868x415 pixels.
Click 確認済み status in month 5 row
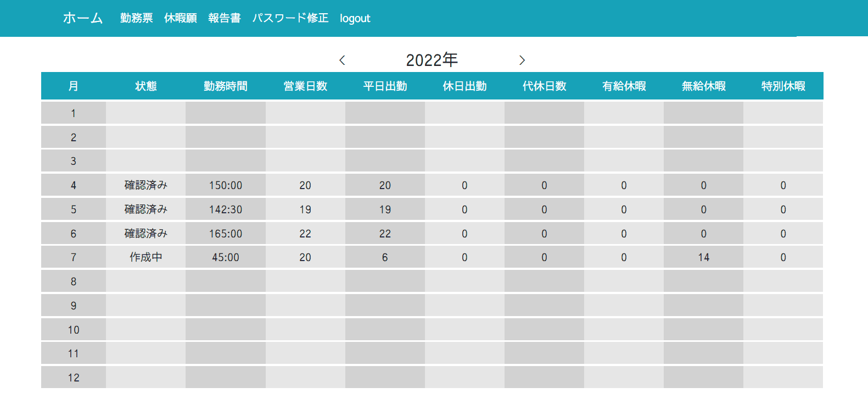(x=146, y=209)
